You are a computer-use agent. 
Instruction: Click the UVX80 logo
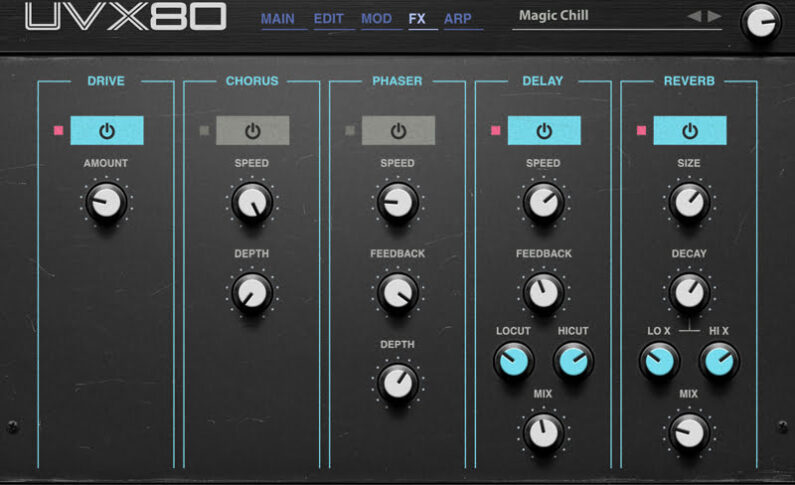point(125,17)
